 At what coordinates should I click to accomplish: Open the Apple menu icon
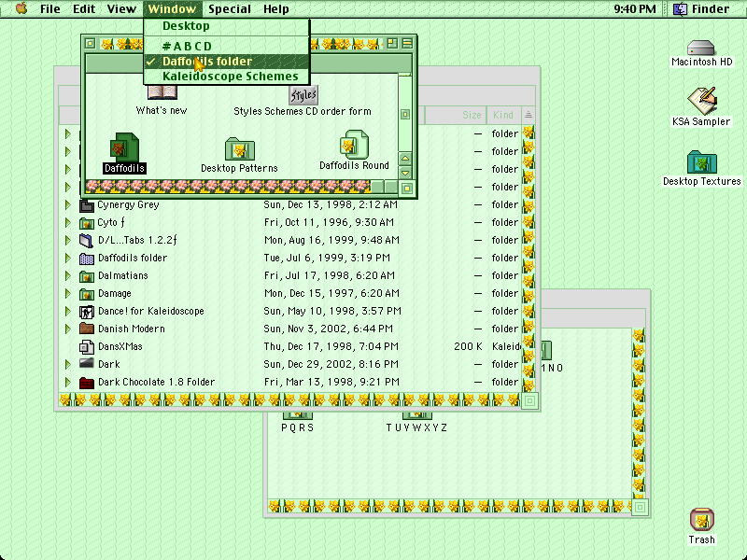coord(21,8)
